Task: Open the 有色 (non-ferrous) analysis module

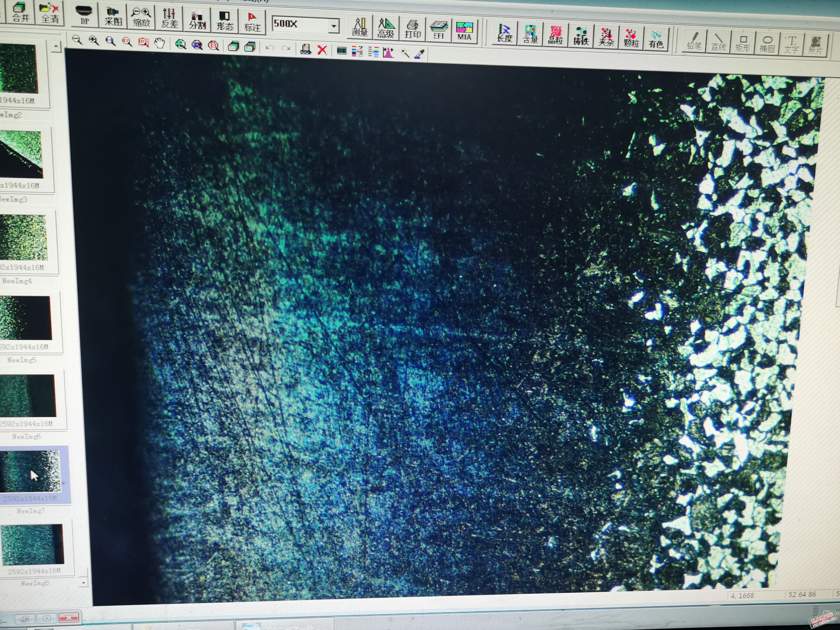Action: pos(656,40)
